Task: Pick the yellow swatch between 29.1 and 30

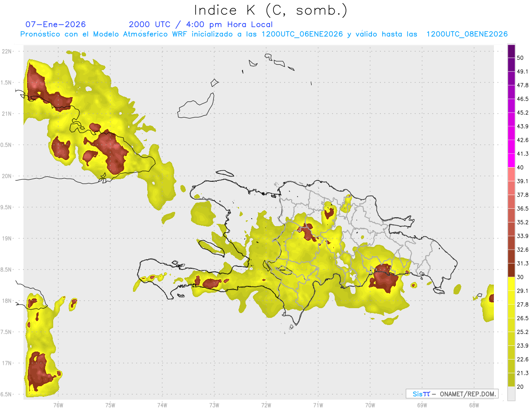Action: pos(511,284)
